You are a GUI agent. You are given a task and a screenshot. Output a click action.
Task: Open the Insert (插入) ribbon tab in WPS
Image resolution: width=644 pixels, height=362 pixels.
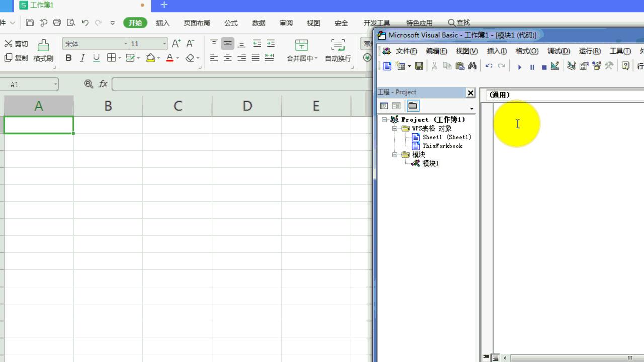click(x=163, y=23)
